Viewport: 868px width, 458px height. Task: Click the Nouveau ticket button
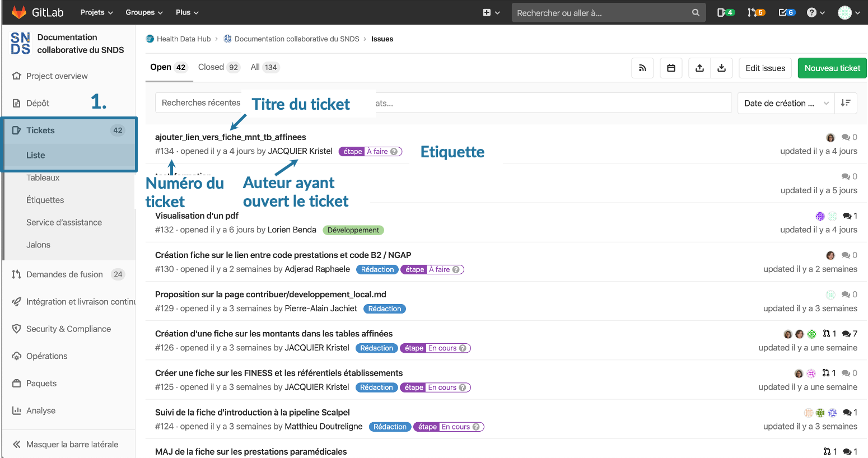832,68
